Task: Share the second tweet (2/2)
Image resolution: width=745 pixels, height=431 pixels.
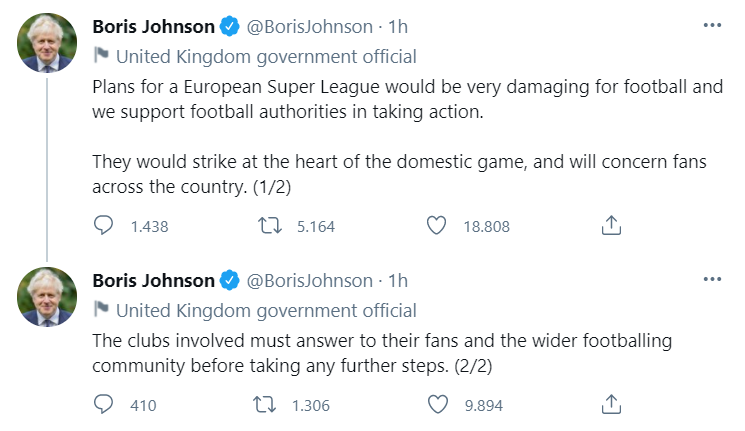Action: click(611, 404)
